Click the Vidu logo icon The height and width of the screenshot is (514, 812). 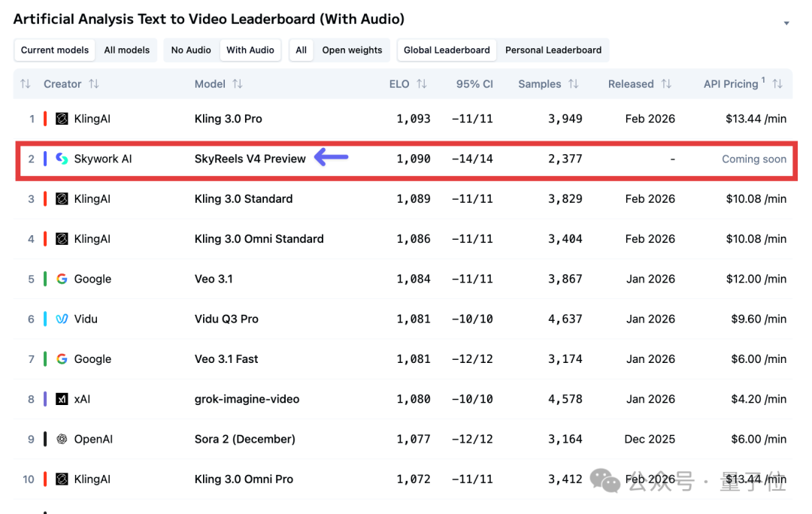click(62, 319)
